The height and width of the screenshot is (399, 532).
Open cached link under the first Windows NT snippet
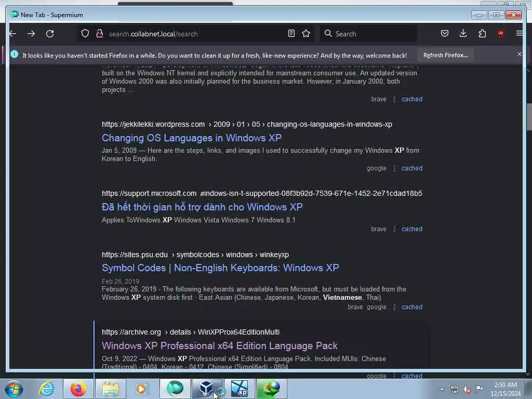coord(412,99)
